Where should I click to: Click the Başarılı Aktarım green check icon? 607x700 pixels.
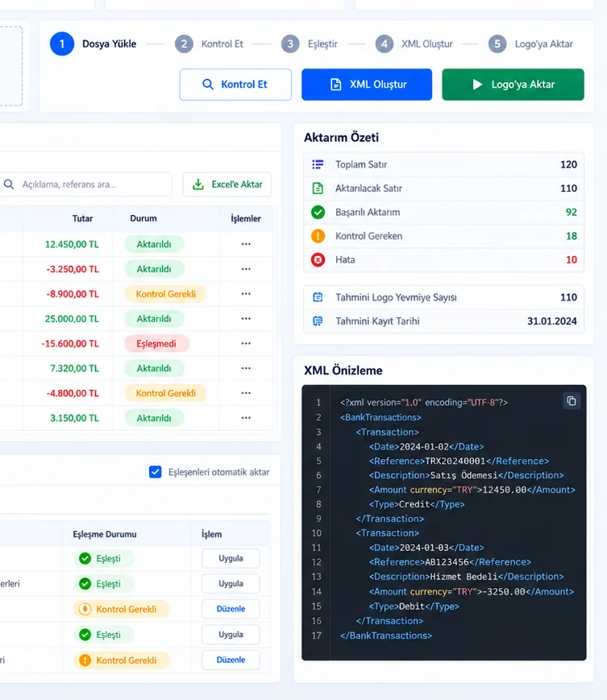[x=318, y=212]
